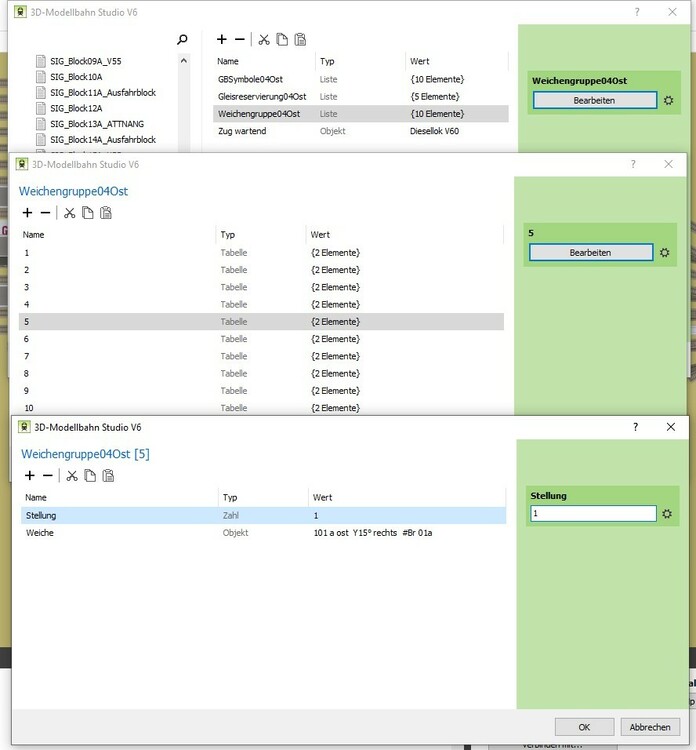Click help question mark of middle window
This screenshot has width=696, height=750.
coord(633,165)
